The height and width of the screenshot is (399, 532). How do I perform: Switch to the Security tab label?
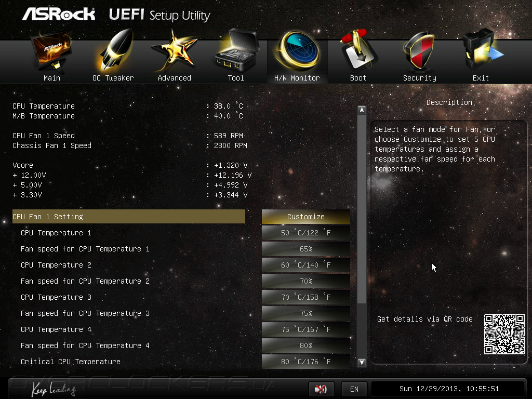420,78
